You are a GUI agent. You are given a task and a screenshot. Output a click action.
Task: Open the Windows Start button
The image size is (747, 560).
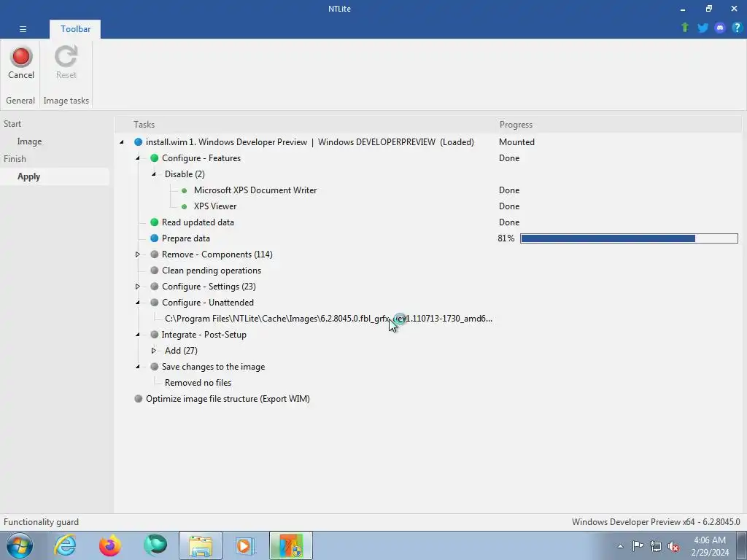coord(20,545)
